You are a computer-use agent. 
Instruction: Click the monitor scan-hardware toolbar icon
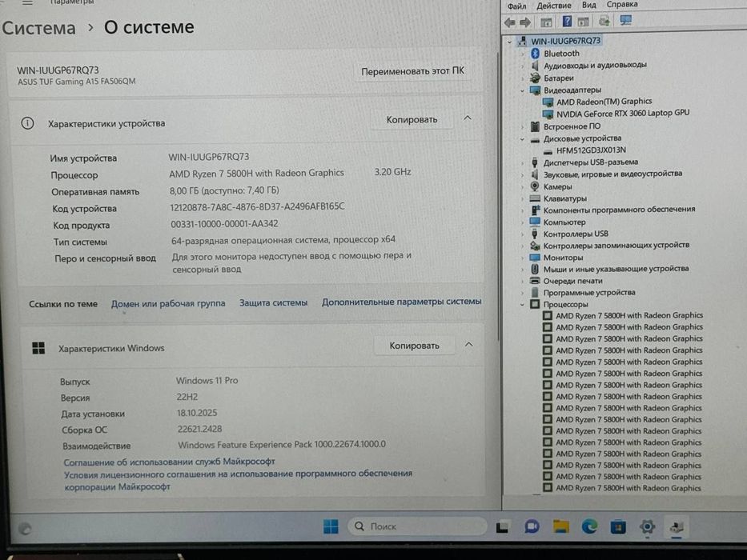[x=626, y=21]
